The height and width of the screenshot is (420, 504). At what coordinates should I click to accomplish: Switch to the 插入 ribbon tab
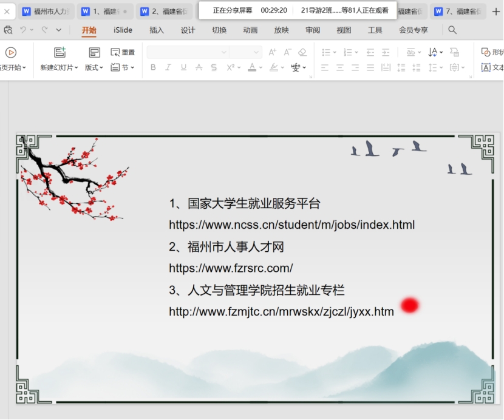157,30
